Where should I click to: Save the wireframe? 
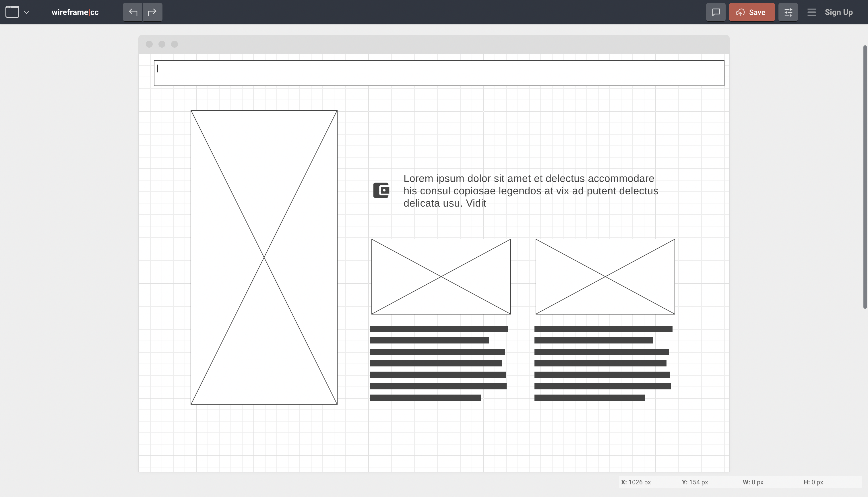point(751,12)
